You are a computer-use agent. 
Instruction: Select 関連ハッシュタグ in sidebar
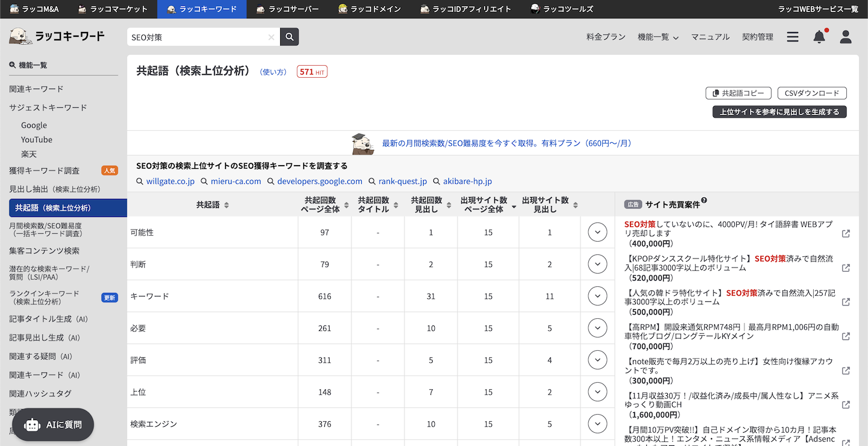(x=40, y=394)
